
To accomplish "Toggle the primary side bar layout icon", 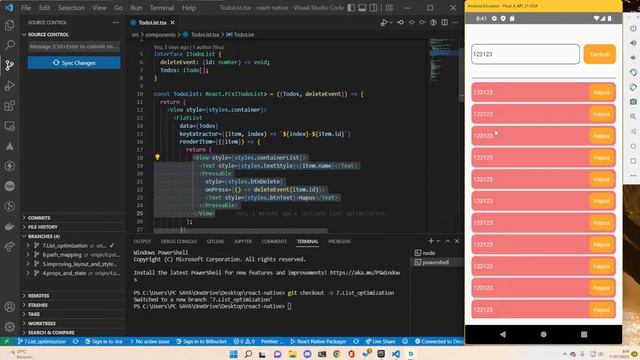I will (x=351, y=8).
